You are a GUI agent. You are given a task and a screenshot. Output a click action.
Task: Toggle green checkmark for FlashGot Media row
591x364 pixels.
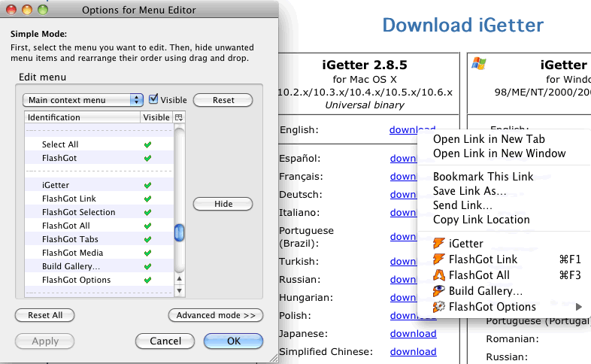(147, 253)
